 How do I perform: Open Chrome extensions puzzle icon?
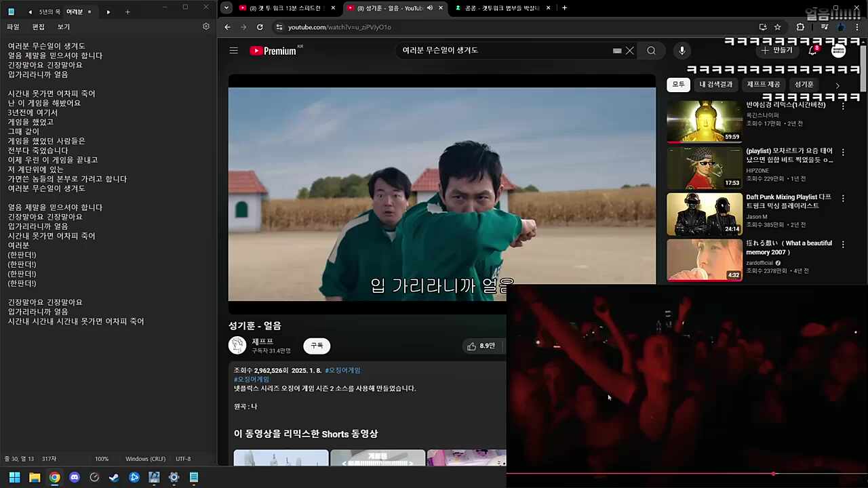pyautogui.click(x=800, y=27)
